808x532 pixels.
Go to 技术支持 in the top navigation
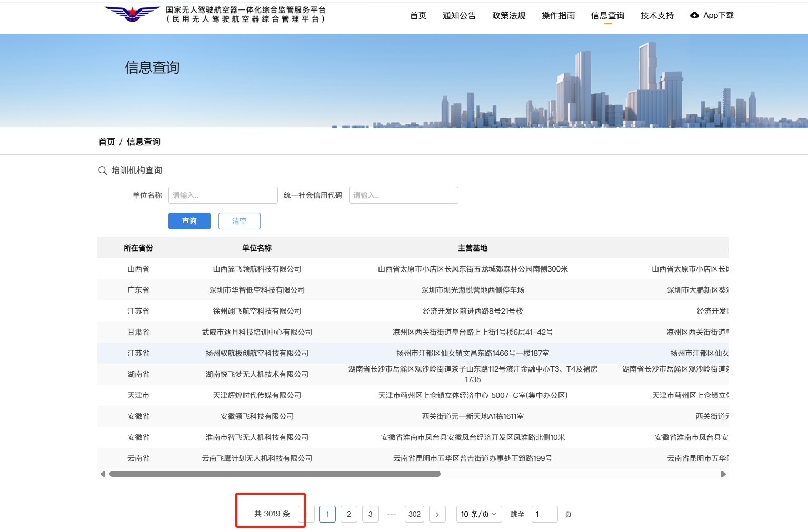click(657, 16)
